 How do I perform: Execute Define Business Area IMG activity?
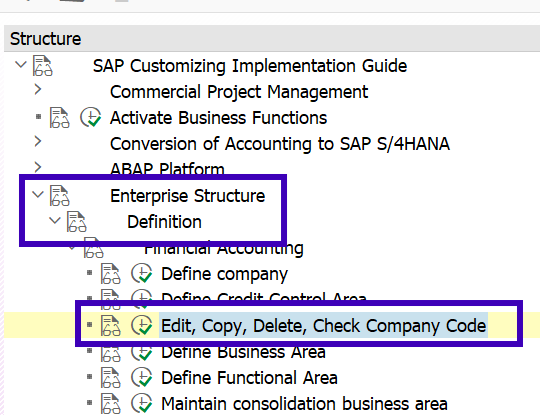[x=142, y=354]
